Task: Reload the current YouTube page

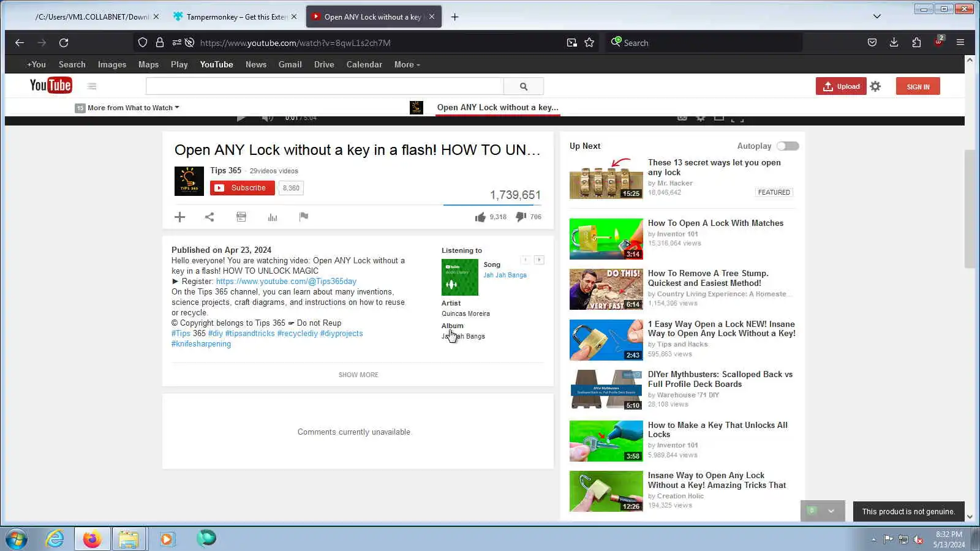Action: pos(64,43)
